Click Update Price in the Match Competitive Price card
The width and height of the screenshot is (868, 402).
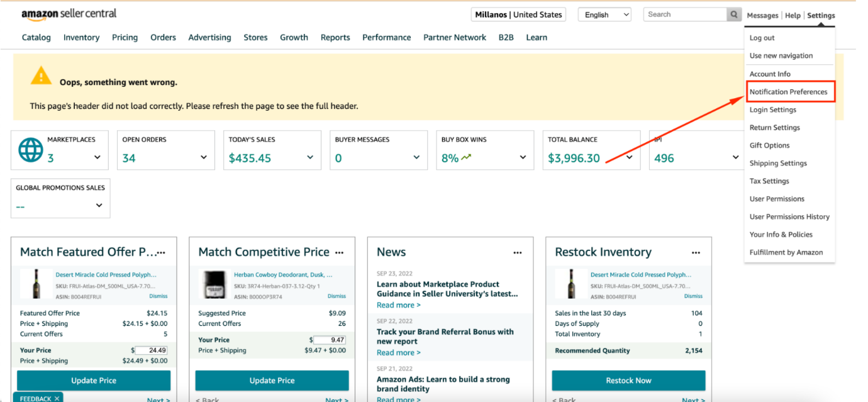(272, 381)
